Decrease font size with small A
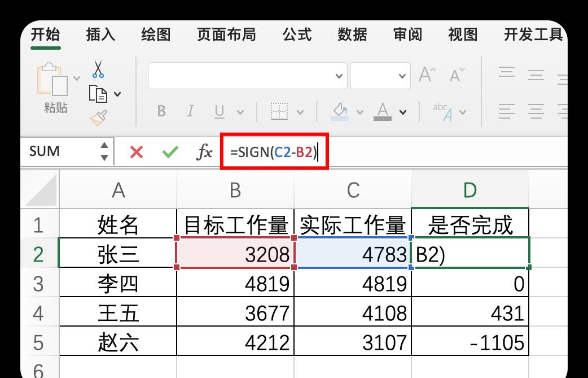The width and height of the screenshot is (588, 378). (x=457, y=75)
